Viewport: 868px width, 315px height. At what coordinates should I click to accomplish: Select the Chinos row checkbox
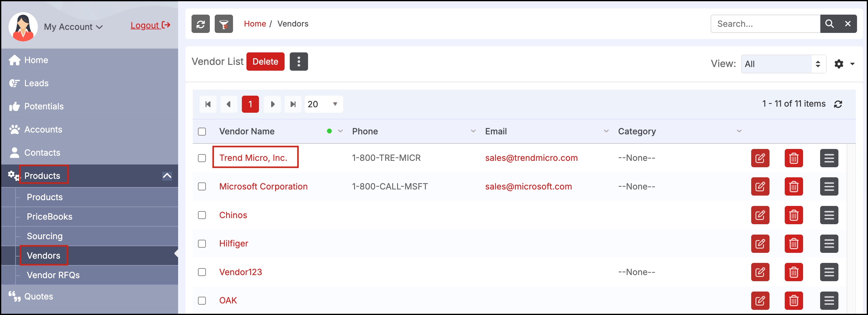click(x=202, y=215)
